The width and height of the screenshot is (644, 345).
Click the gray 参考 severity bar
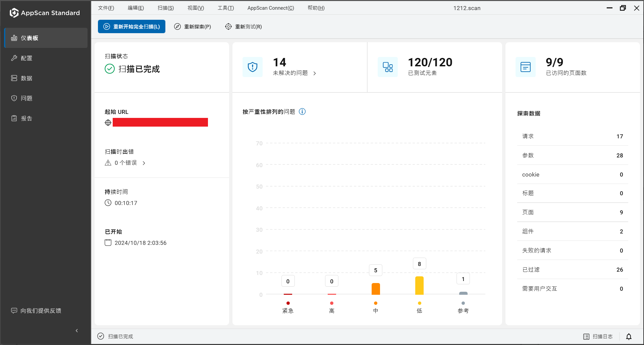click(x=463, y=293)
